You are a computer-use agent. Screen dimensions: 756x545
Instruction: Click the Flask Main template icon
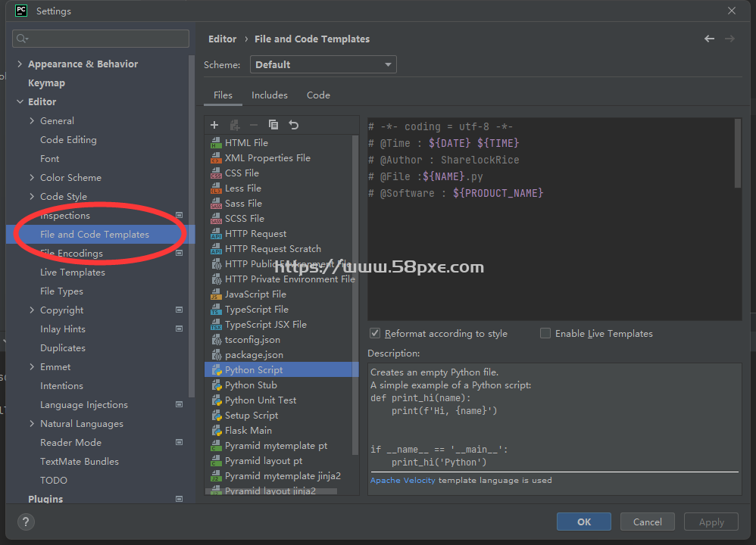pos(216,431)
